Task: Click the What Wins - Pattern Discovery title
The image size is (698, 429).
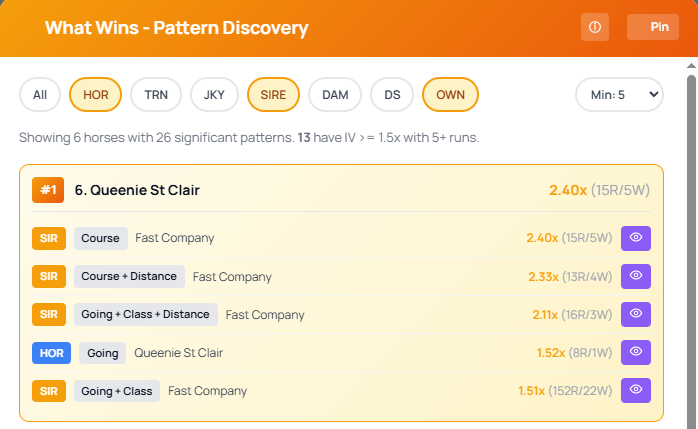Action: point(176,28)
